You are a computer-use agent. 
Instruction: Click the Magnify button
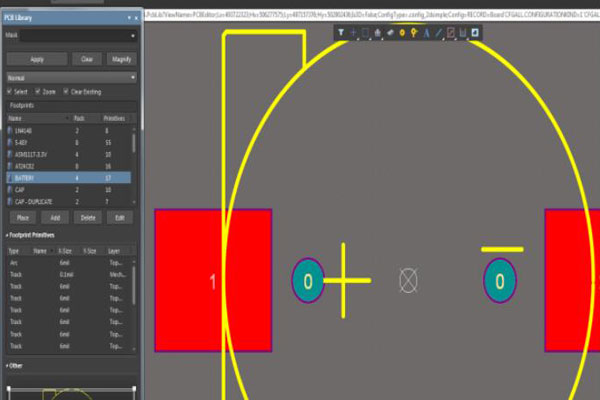pos(121,60)
